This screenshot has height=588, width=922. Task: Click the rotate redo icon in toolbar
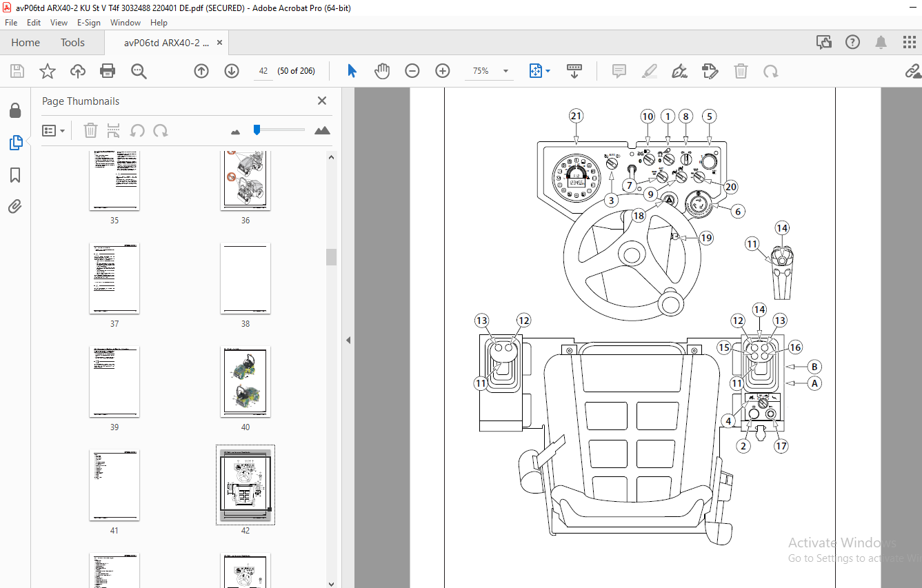pyautogui.click(x=771, y=71)
